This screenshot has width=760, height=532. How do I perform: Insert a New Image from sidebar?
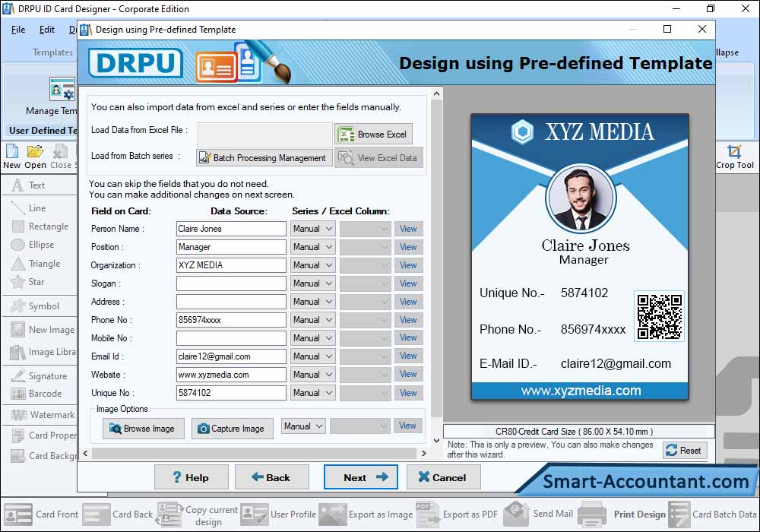43,330
